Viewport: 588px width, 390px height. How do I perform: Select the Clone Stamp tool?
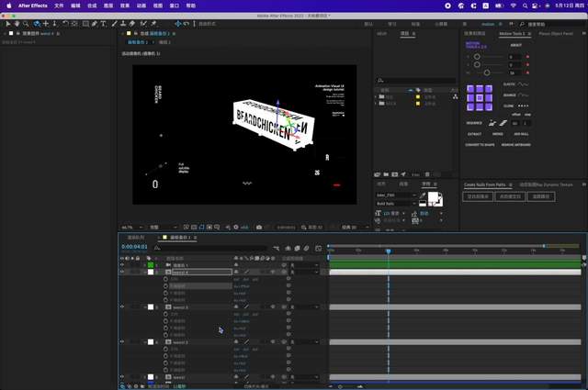click(x=123, y=24)
